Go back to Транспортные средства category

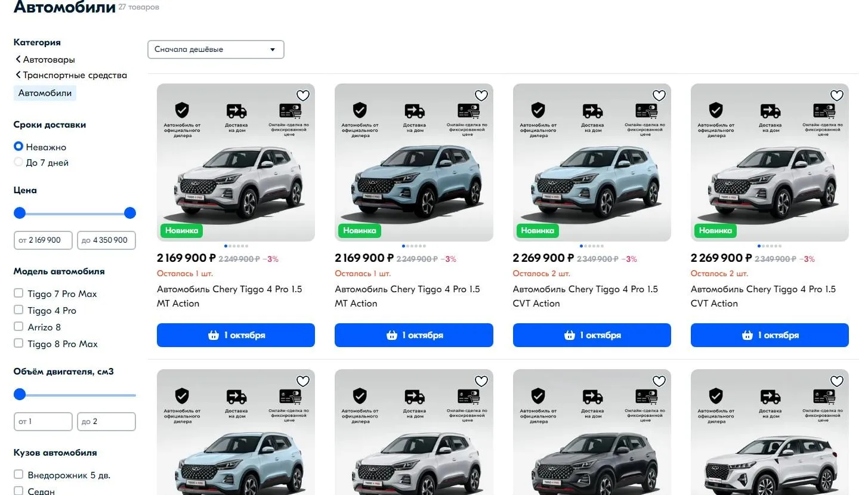75,75
